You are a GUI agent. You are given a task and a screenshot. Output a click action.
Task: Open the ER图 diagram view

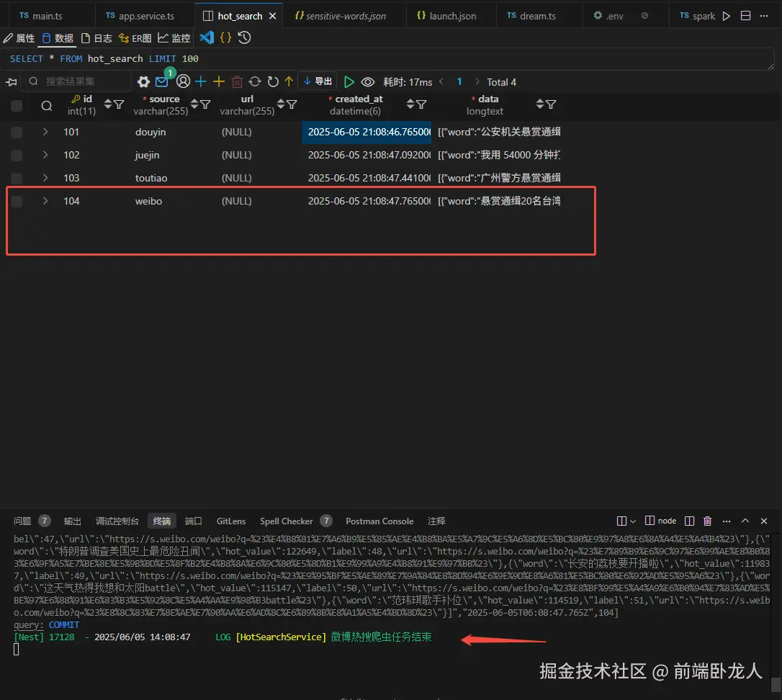tap(135, 38)
